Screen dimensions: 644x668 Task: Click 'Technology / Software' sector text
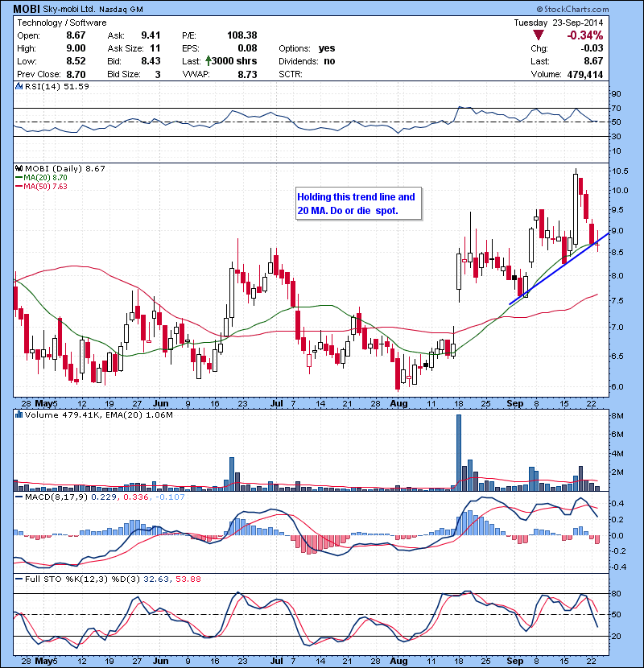tap(62, 23)
